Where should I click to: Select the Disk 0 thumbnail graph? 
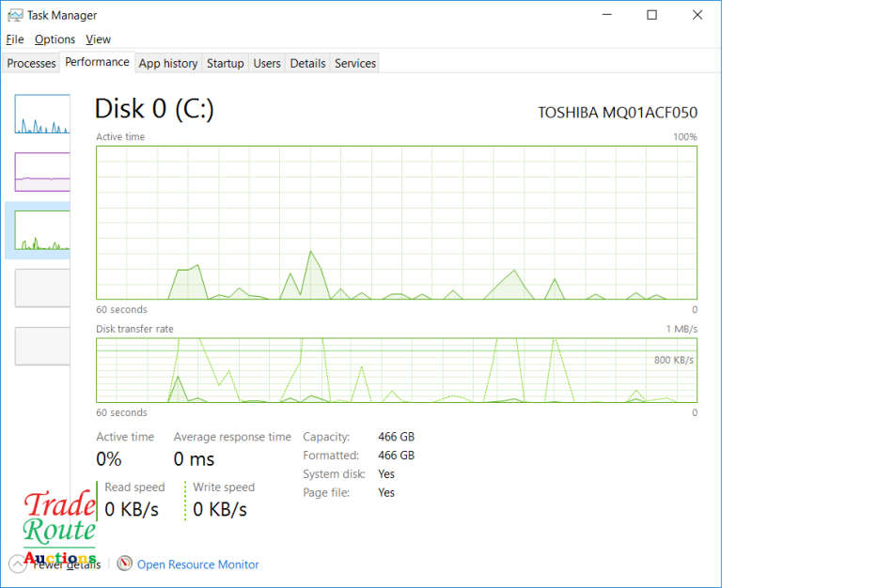click(x=42, y=230)
